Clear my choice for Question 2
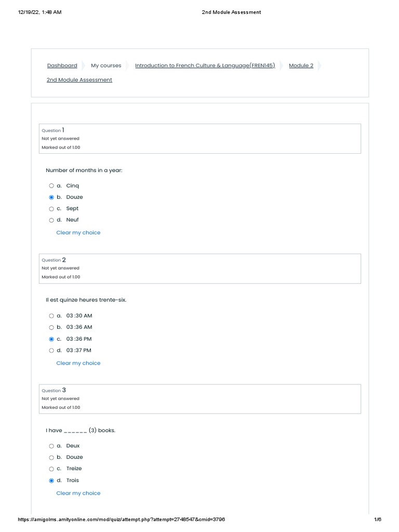399x532 pixels. tap(78, 363)
